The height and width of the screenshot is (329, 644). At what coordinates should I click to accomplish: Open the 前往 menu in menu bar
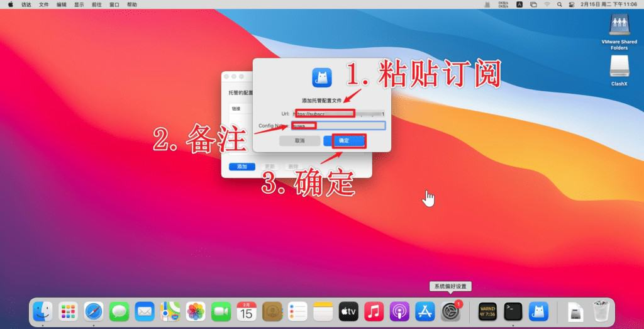pos(96,4)
